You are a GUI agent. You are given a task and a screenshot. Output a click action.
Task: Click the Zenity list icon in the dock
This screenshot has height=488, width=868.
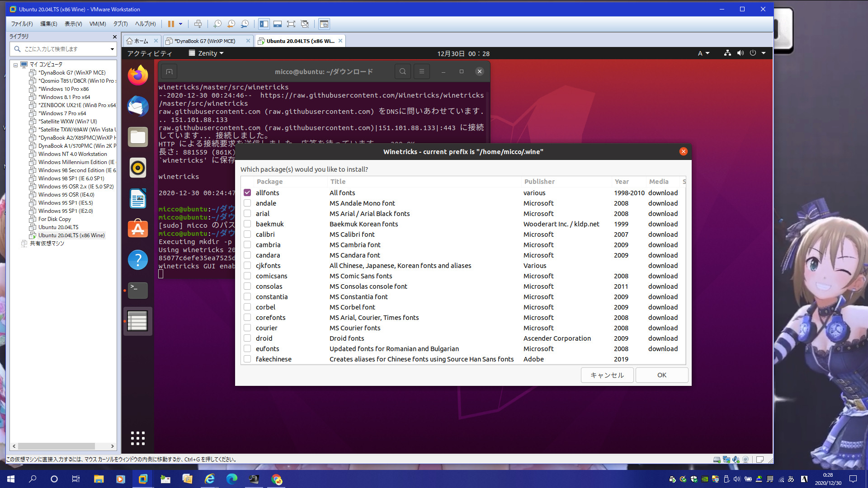click(x=138, y=321)
